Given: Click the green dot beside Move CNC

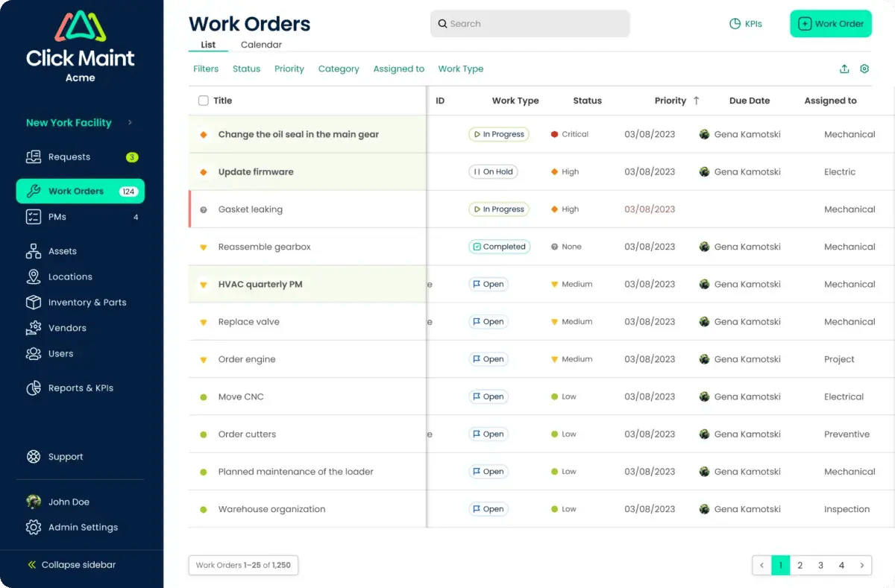Looking at the screenshot, I should coord(203,397).
